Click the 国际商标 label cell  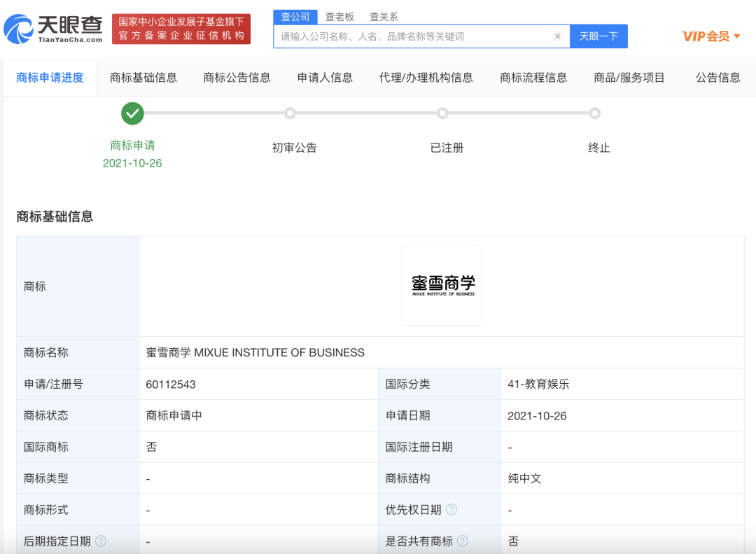pyautogui.click(x=78, y=447)
